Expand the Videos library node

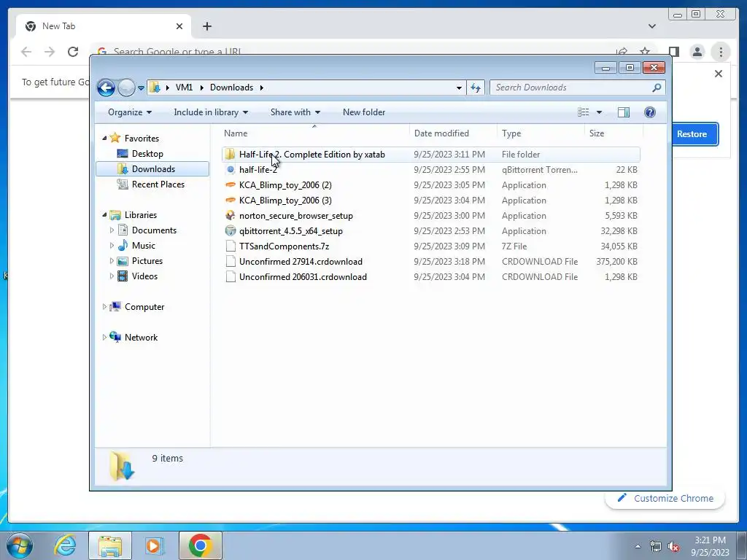[x=112, y=276]
